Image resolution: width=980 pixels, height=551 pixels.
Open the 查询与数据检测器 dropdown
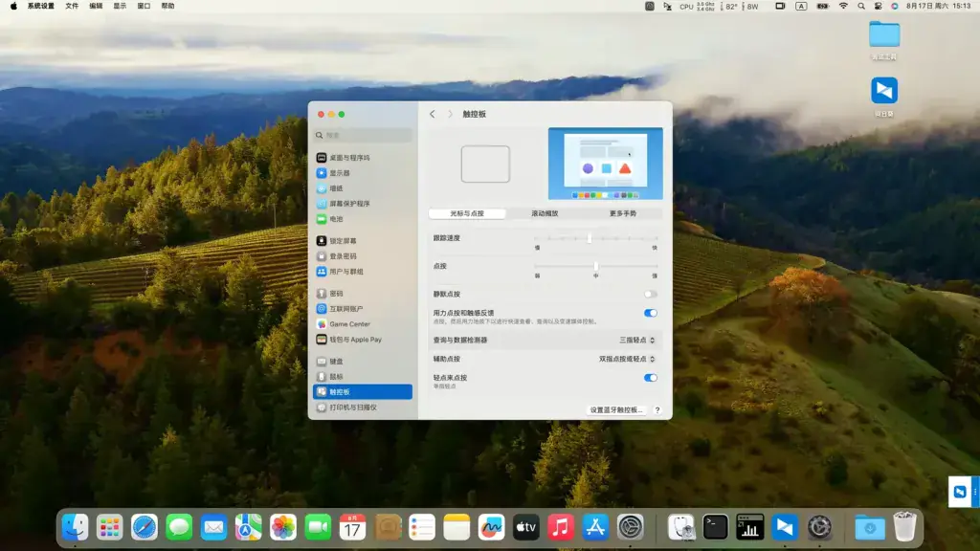[636, 340]
